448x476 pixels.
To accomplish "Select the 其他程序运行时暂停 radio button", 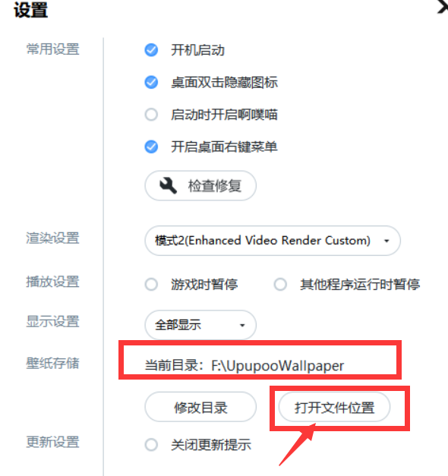I will [280, 285].
